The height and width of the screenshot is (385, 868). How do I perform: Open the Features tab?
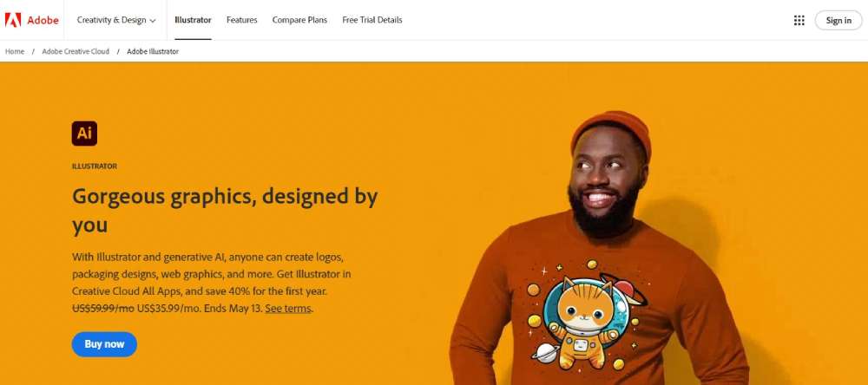[242, 20]
